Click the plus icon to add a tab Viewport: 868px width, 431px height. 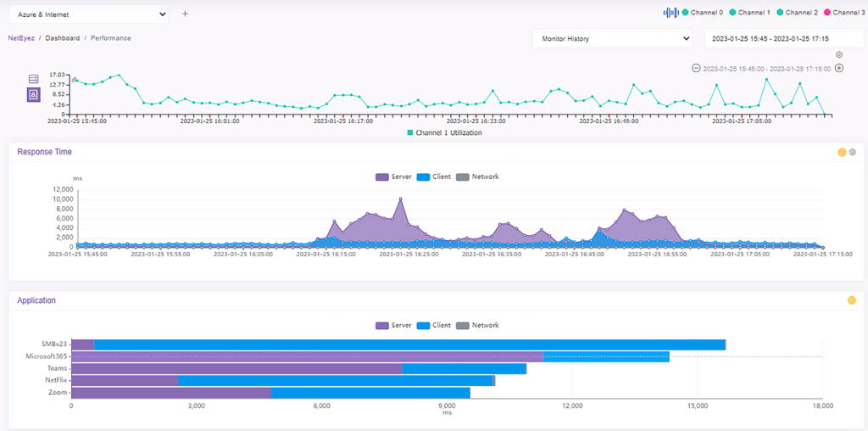point(185,14)
